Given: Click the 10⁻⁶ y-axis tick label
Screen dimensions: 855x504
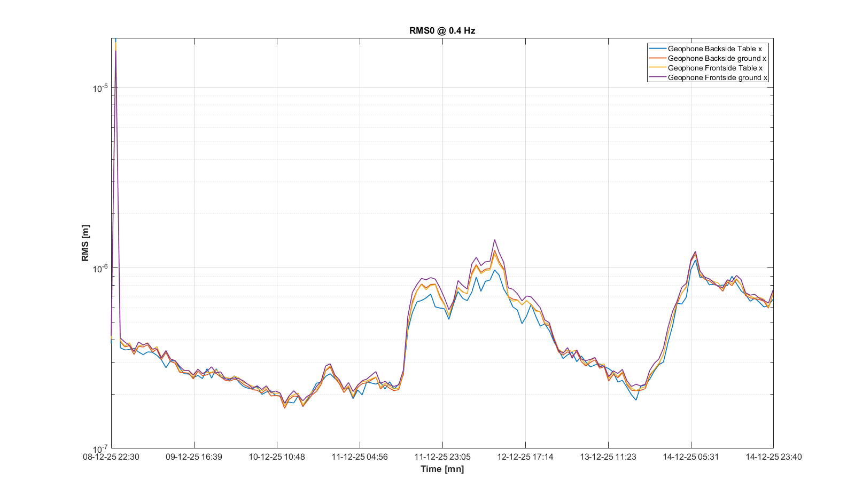Looking at the screenshot, I should pos(100,268).
